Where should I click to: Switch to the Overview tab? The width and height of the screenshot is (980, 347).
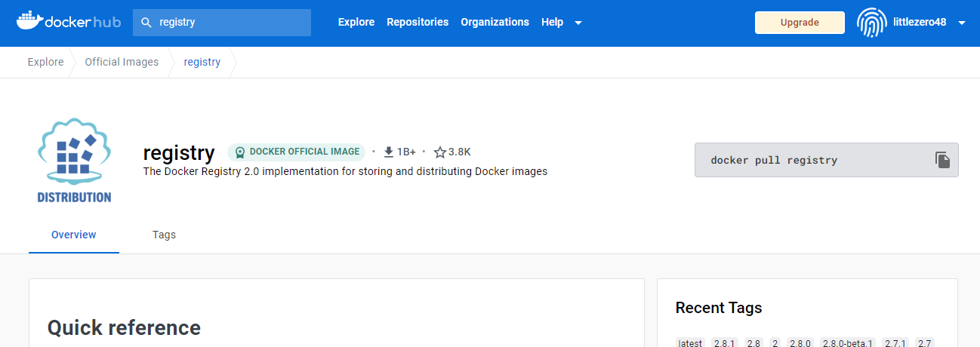coord(74,235)
